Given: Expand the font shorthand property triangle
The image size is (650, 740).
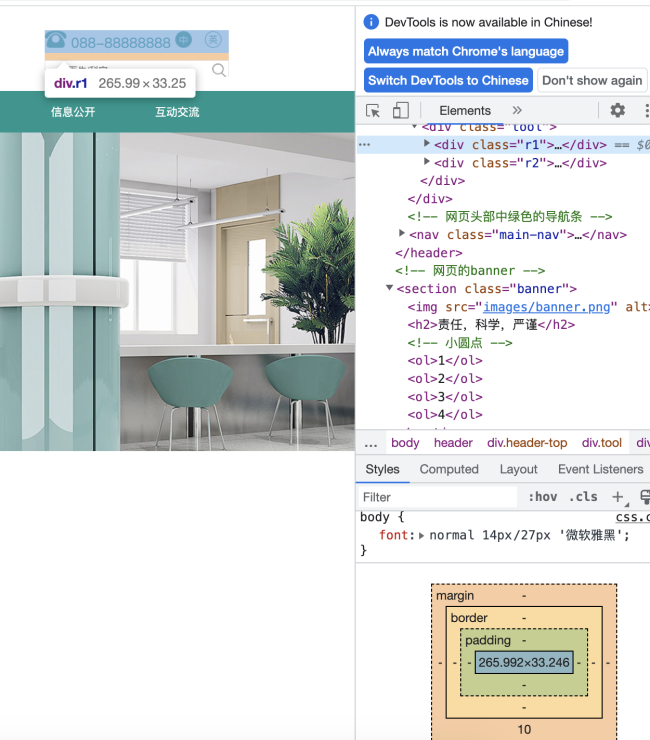Looking at the screenshot, I should pyautogui.click(x=421, y=535).
